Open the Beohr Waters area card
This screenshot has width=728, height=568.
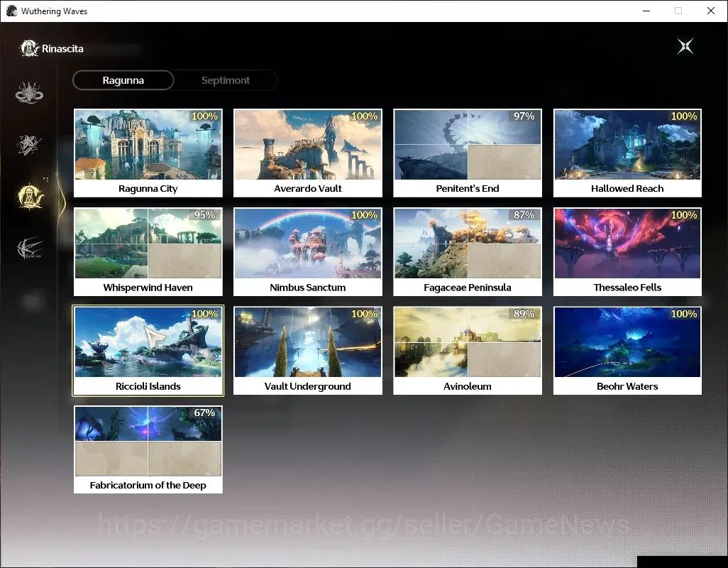[x=627, y=351]
